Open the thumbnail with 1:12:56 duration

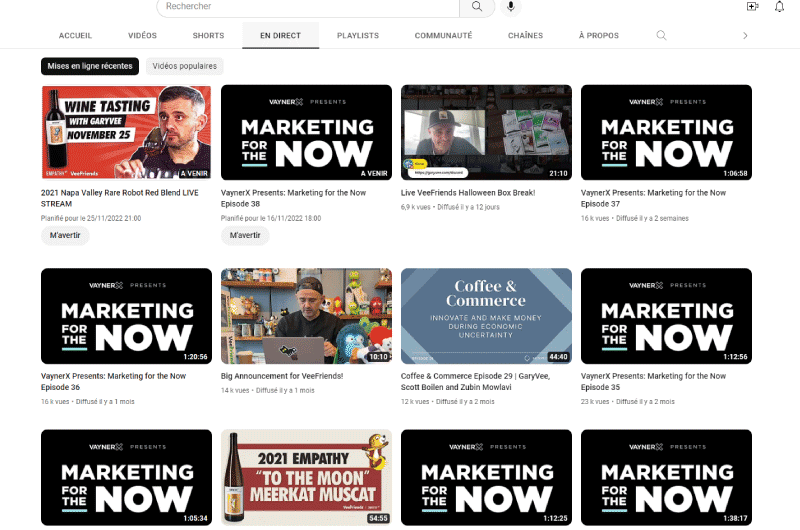666,316
